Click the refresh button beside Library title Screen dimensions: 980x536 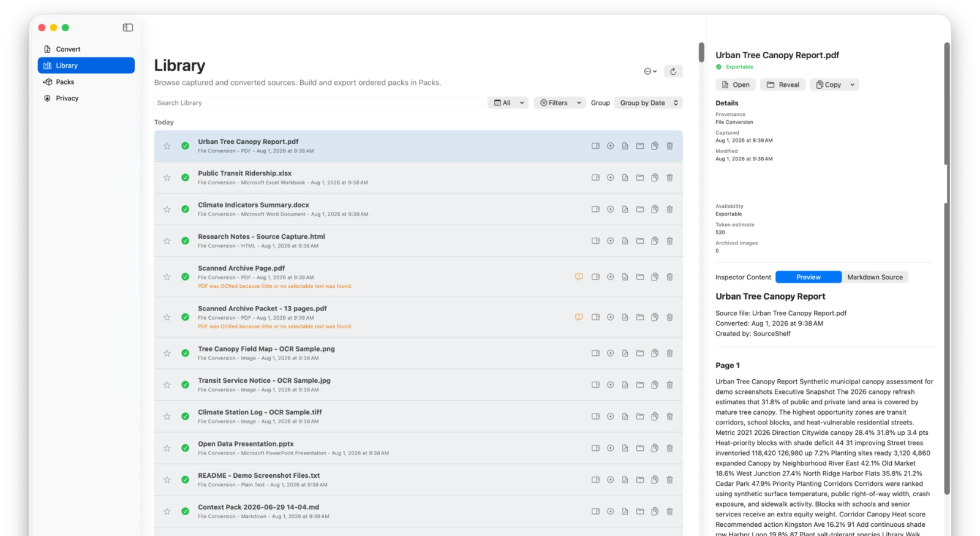673,71
